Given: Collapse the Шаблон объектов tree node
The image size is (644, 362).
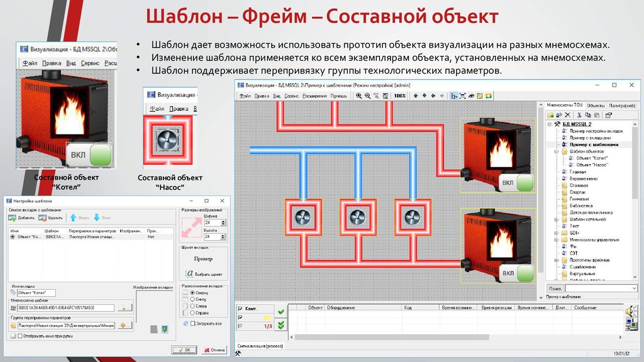Looking at the screenshot, I should [x=557, y=151].
